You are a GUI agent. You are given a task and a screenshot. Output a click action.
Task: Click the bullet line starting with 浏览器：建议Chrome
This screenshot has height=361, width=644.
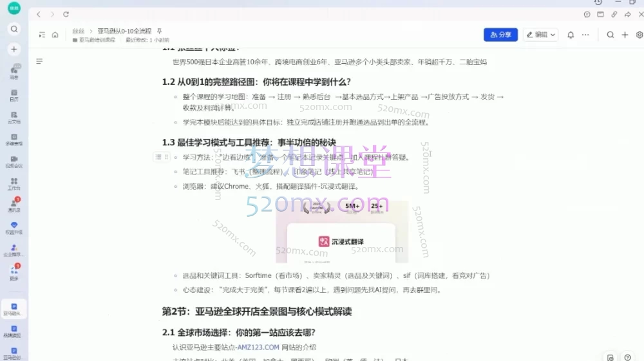click(272, 187)
